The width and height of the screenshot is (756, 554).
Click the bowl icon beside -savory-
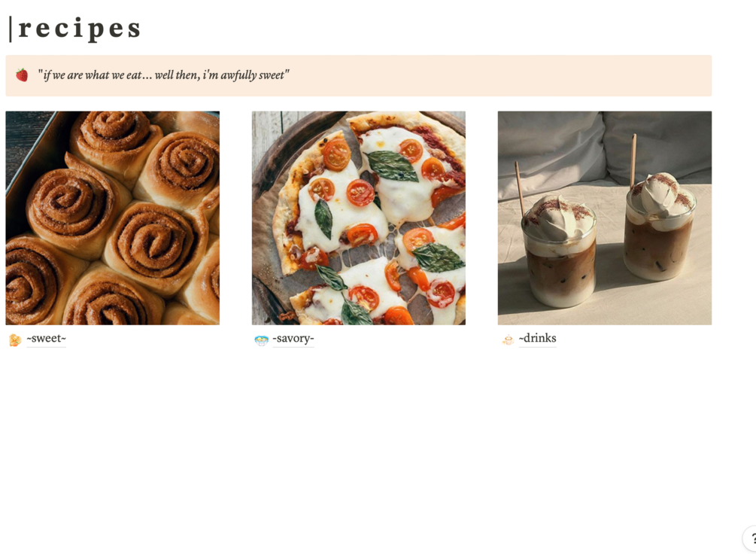(x=261, y=341)
